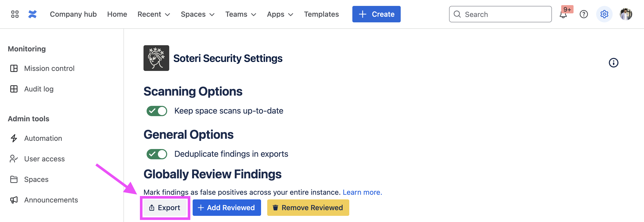Click the Monitoring section heading
Screen dimensions: 644x222
(27, 49)
